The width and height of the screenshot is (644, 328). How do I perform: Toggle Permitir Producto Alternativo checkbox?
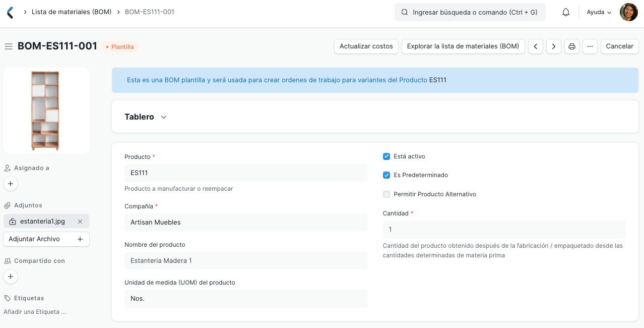click(387, 194)
